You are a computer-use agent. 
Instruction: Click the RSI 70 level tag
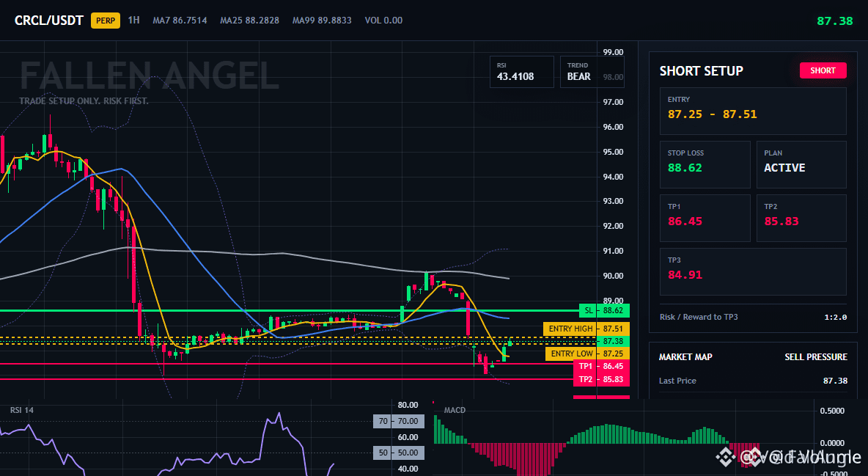(x=399, y=421)
